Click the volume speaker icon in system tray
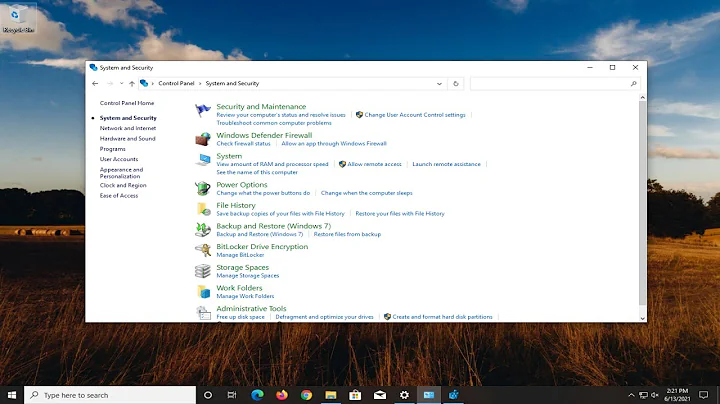Screen dimensions: 720x404 point(655,395)
